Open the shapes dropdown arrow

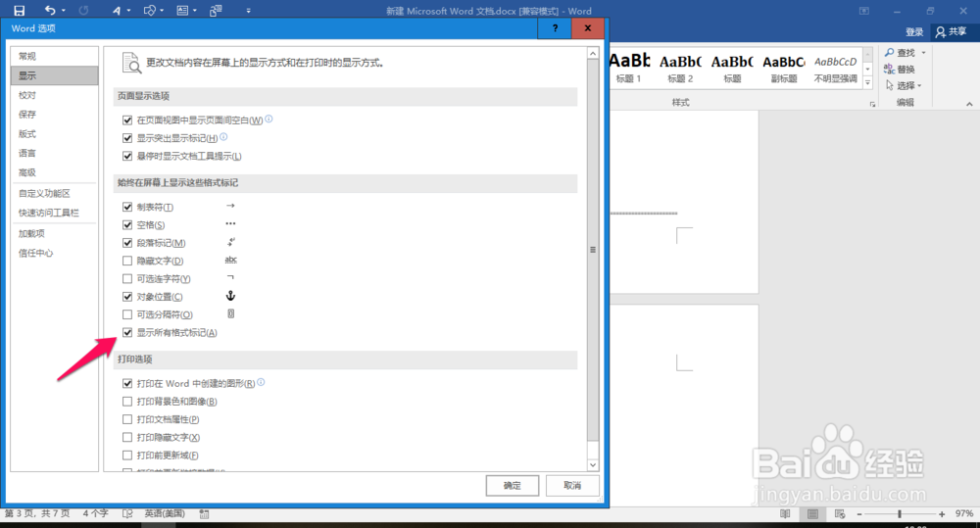click(162, 11)
